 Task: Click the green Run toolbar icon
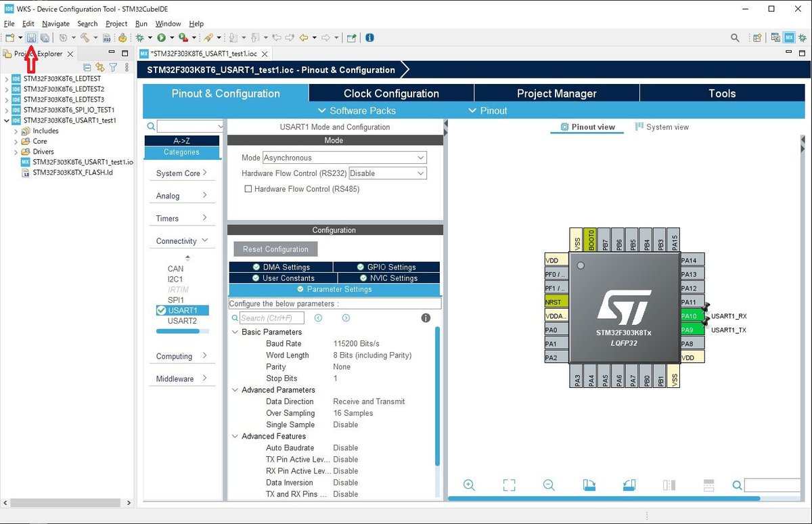(162, 38)
